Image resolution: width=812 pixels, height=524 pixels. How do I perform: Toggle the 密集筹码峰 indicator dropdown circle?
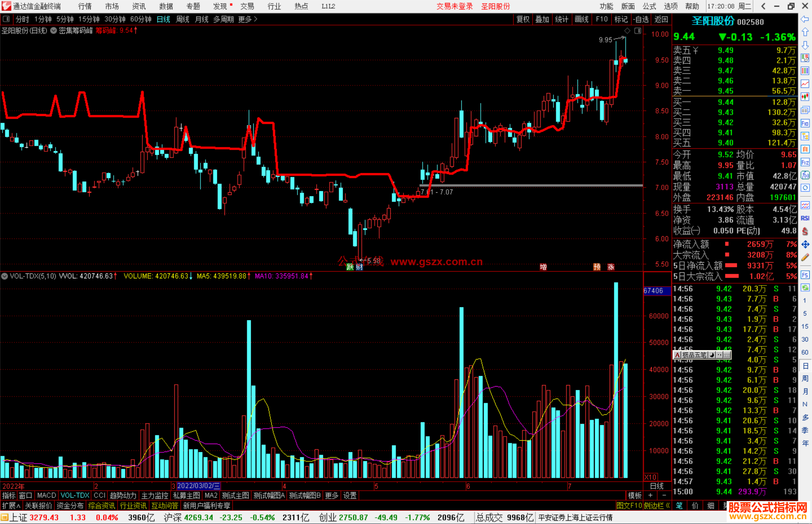pos(53,30)
